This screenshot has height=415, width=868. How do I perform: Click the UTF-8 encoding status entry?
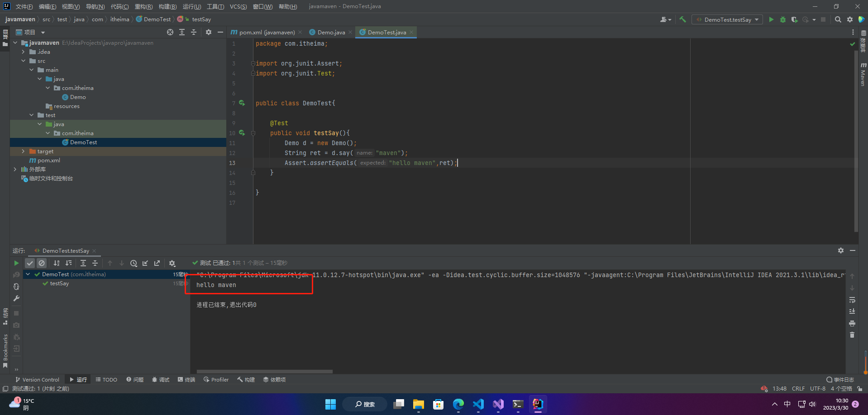click(818, 389)
